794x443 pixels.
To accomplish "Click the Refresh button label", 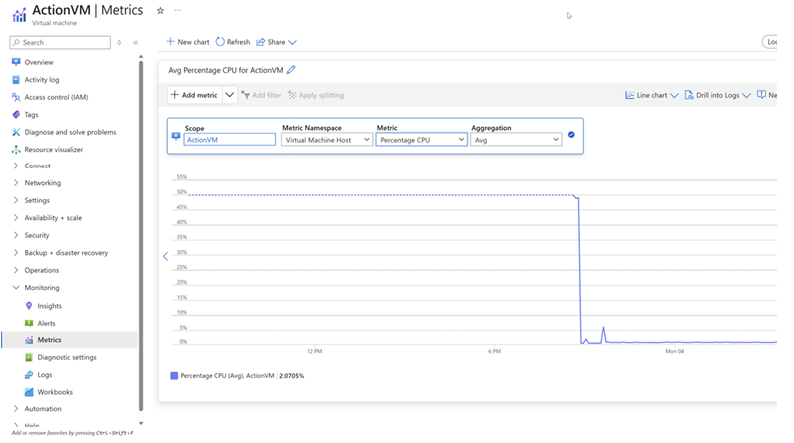I will 239,42.
